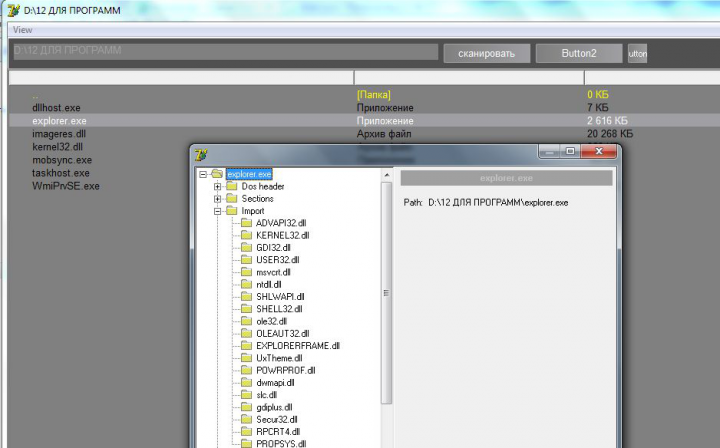This screenshot has height=448, width=720.
Task: Click the SHELL32.dll folder icon
Action: pyautogui.click(x=247, y=309)
